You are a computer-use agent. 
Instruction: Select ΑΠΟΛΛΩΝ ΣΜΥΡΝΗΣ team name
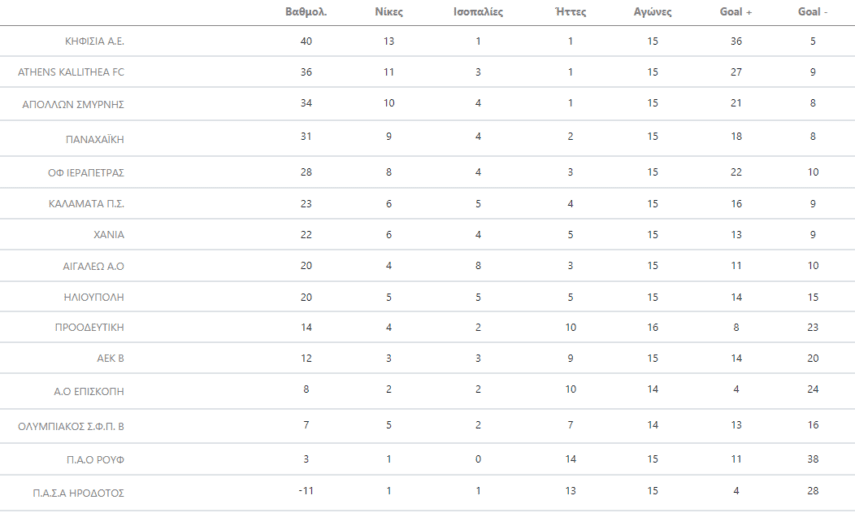(x=79, y=105)
